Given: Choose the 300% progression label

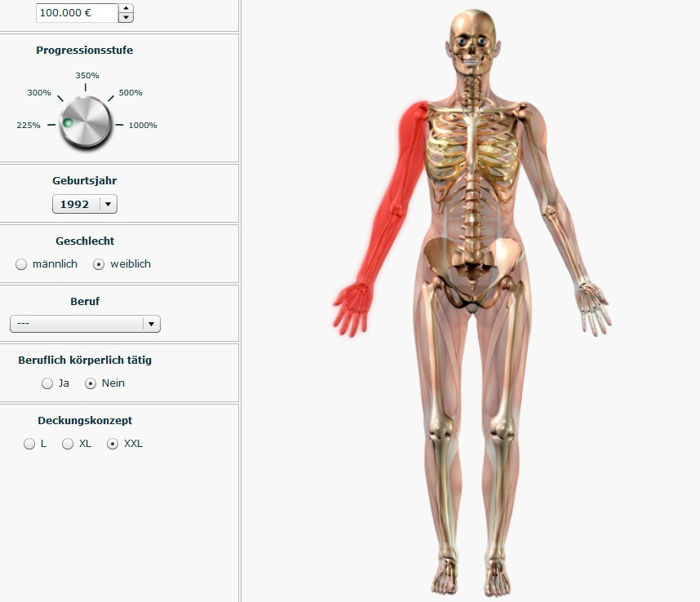Looking at the screenshot, I should (39, 93).
